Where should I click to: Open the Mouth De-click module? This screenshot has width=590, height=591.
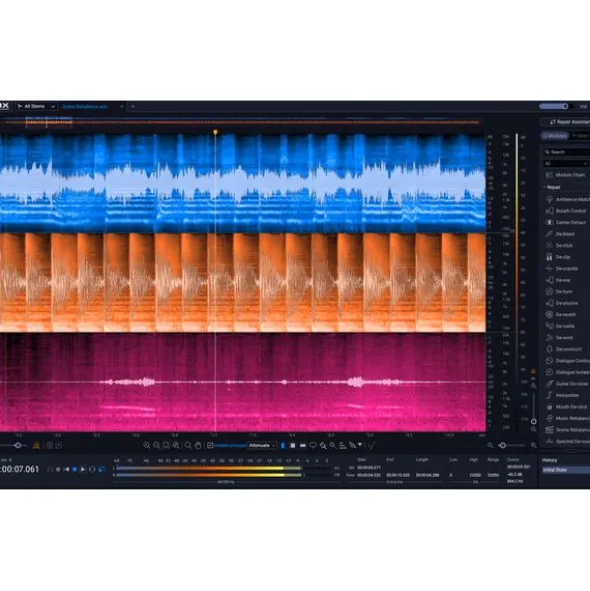(x=567, y=407)
